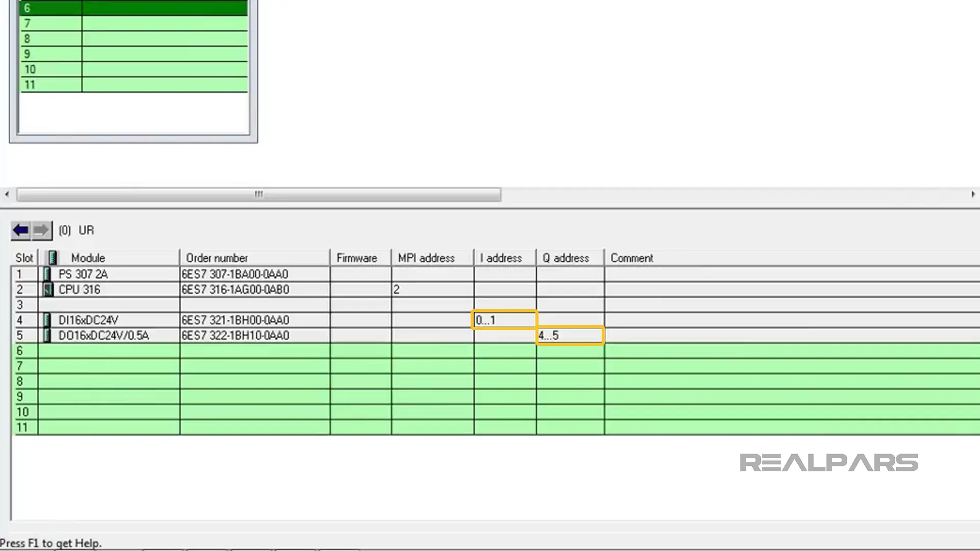980x551 pixels.
Task: Select the order number 6ES7 316-1AG00-0AB0
Action: [235, 290]
